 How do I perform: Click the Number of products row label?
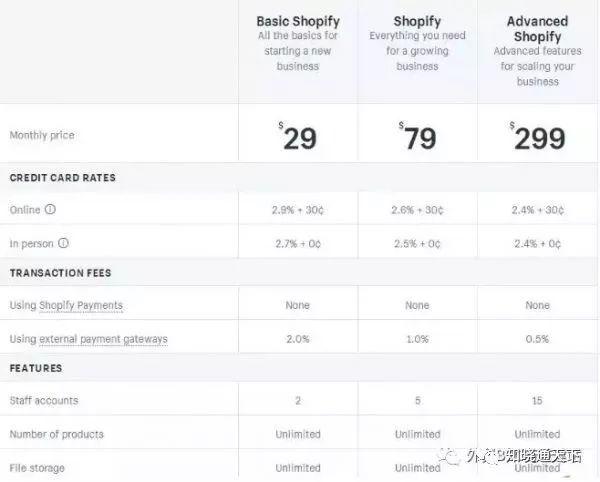tap(57, 434)
